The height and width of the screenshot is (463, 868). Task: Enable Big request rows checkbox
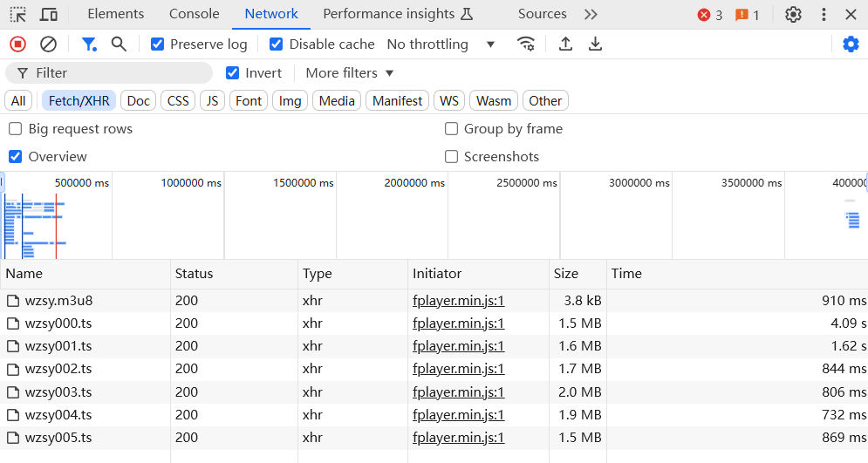pos(15,129)
